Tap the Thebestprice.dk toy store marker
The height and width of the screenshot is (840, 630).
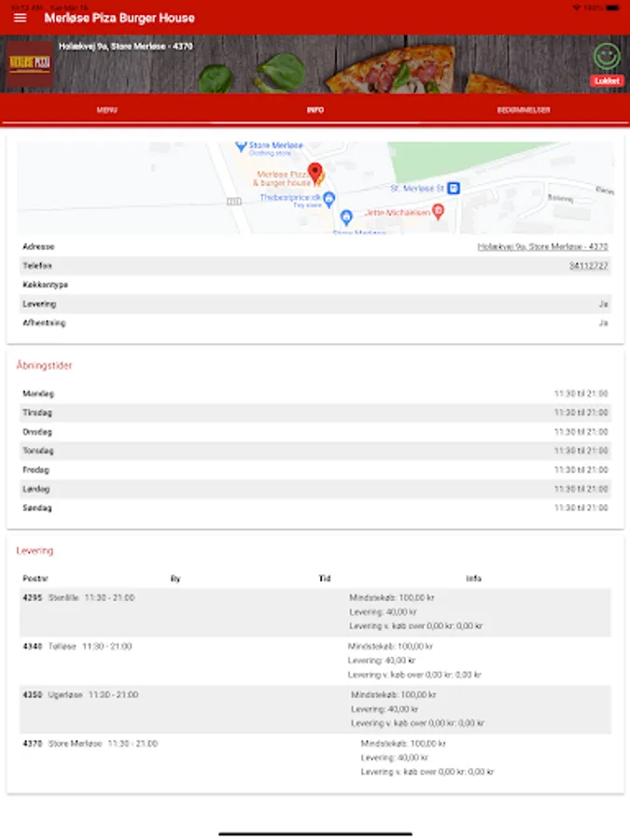coord(329,200)
